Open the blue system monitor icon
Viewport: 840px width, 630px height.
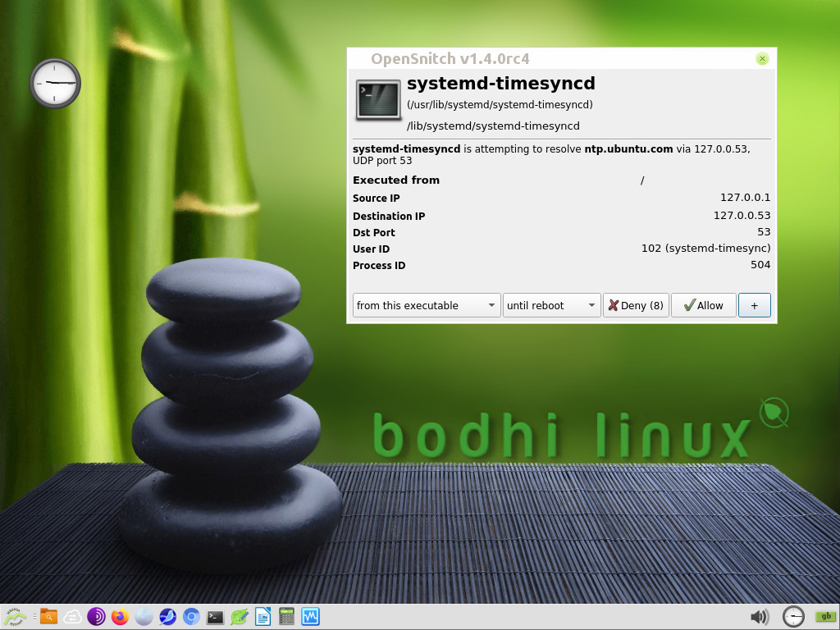coord(310,617)
